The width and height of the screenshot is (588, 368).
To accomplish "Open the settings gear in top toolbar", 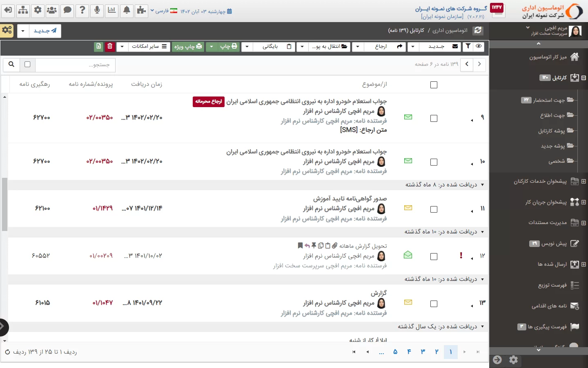I will coord(38,10).
